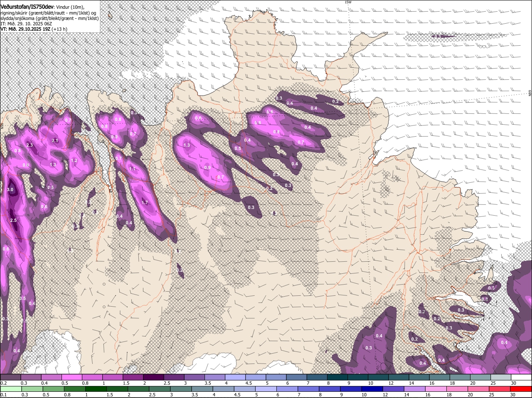Select navy blue lower swatch above 10
The image size is (532, 398).
pyautogui.click(x=372, y=389)
